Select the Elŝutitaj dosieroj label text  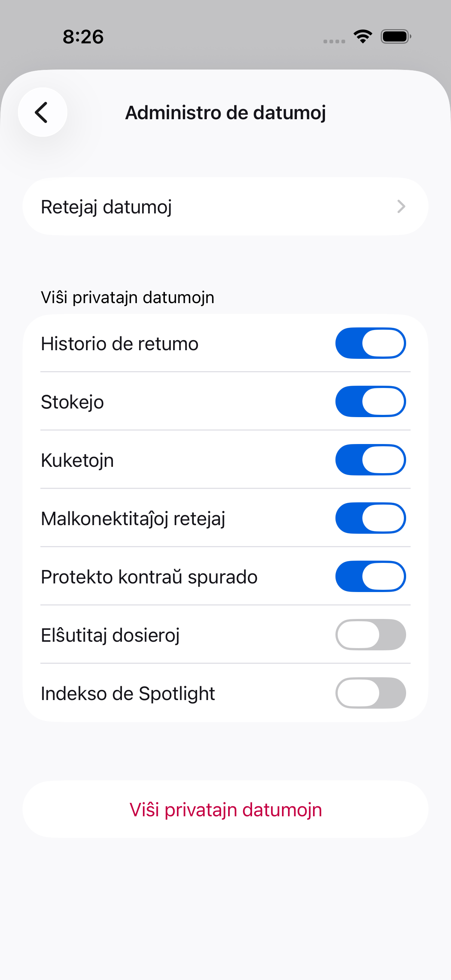[x=110, y=635]
